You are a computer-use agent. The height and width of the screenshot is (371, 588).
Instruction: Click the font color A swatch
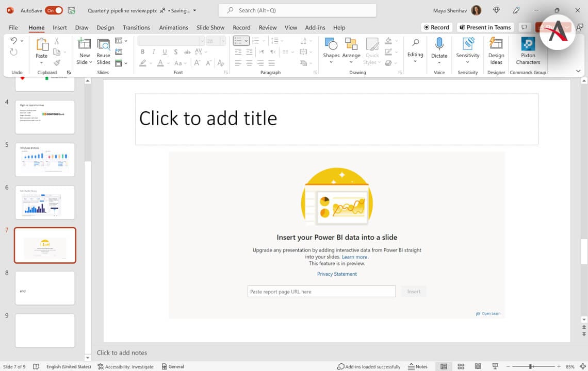point(160,63)
